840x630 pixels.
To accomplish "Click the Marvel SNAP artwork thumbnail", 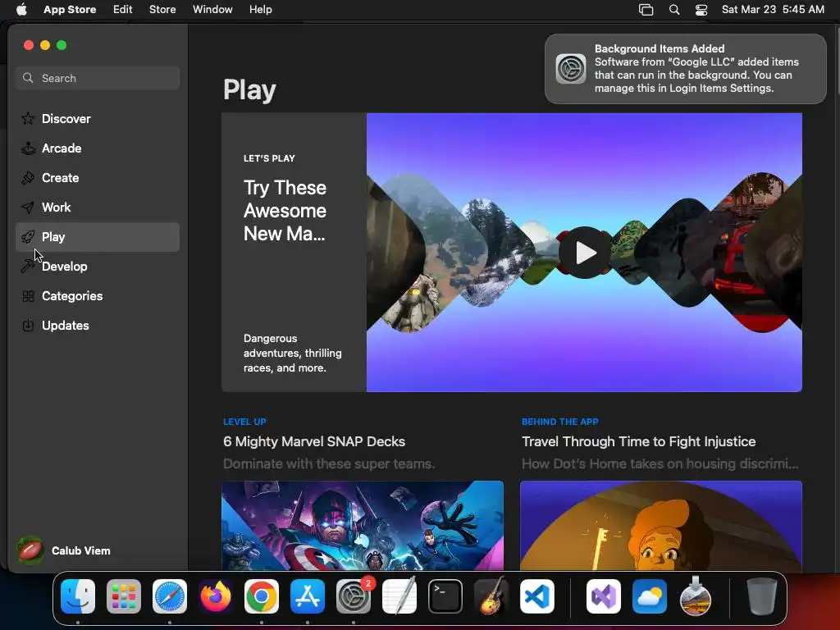I will [x=363, y=526].
